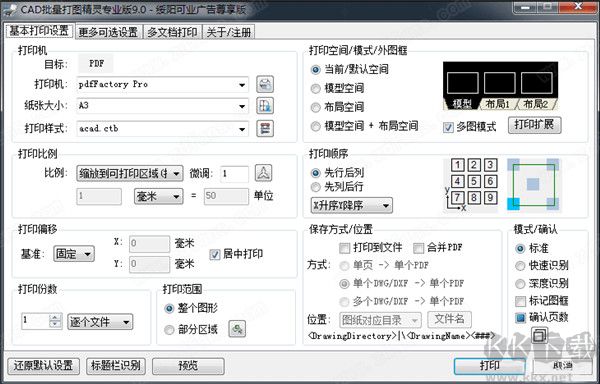Select 整个图形 print range

click(169, 309)
